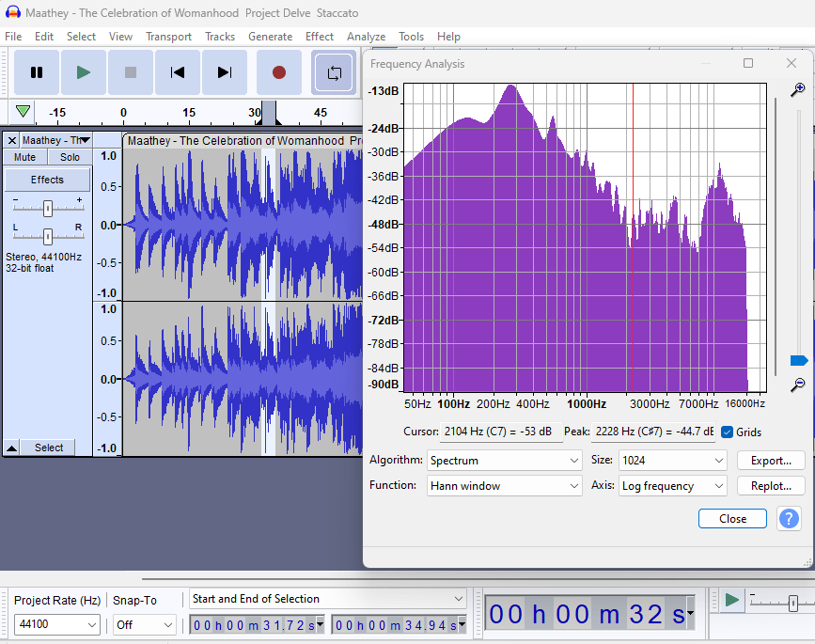
Task: Open the Edit menu
Action: click(x=44, y=37)
